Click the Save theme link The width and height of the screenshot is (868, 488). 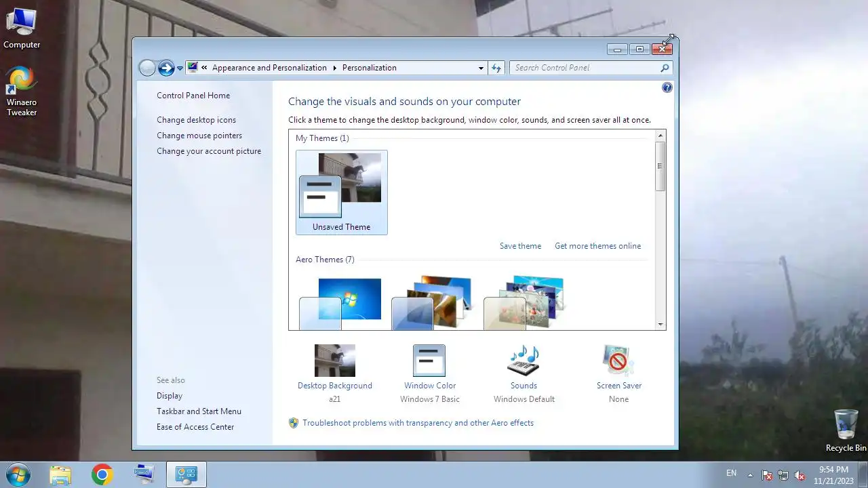[x=520, y=246]
